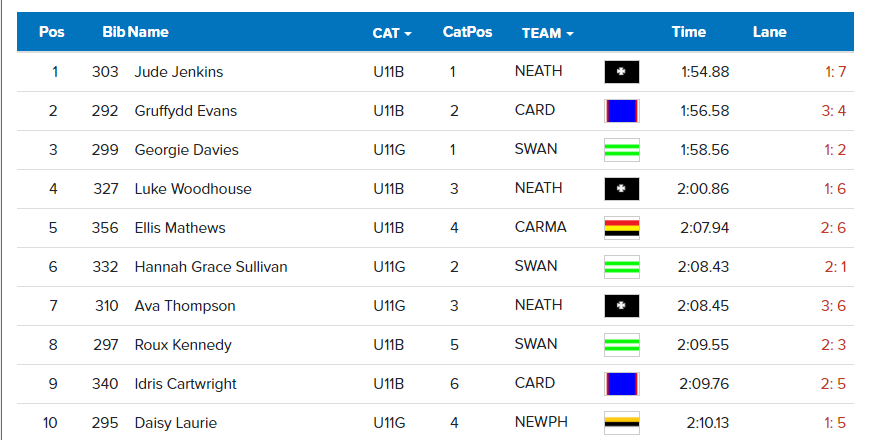Click Idris Cartwright's blue CARD flag

pos(622,383)
